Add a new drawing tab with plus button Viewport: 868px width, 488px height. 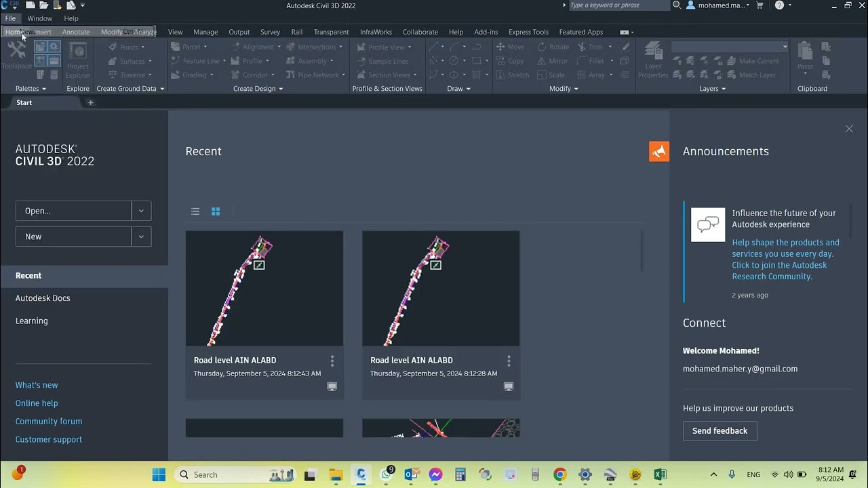point(90,103)
